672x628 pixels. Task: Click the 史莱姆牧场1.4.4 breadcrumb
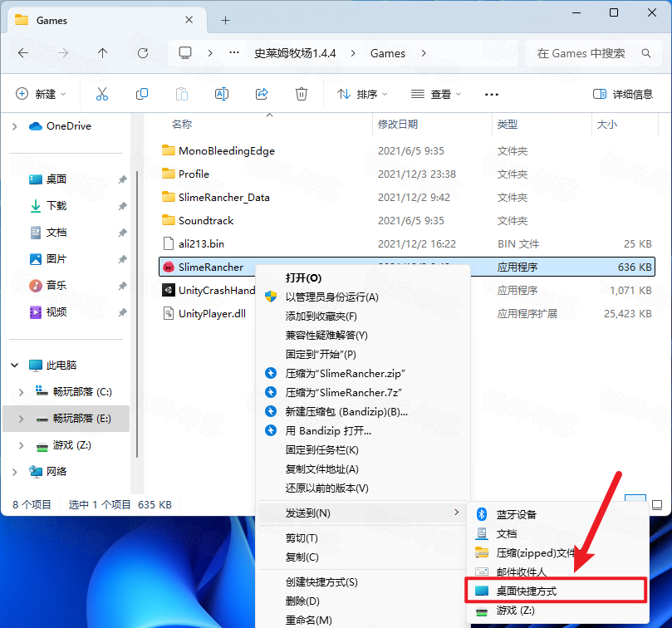[295, 53]
